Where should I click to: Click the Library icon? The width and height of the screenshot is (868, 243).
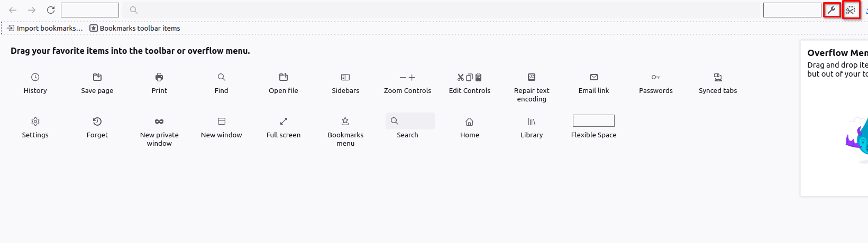tap(532, 121)
